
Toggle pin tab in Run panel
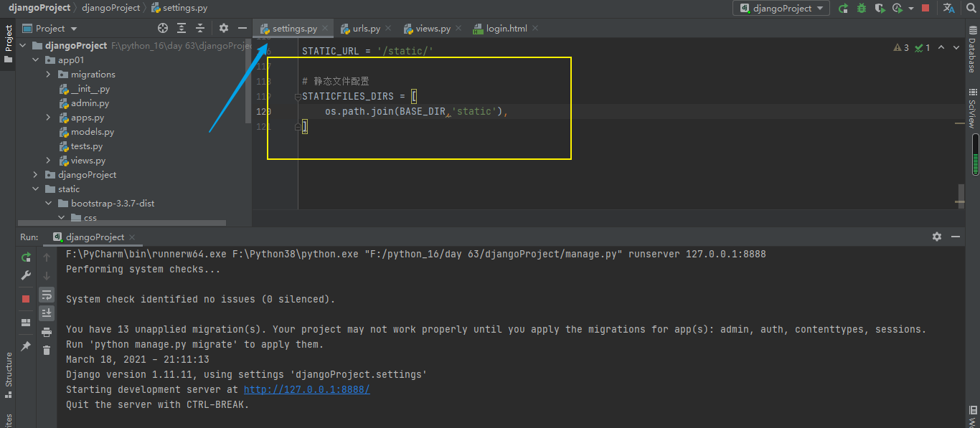26,346
